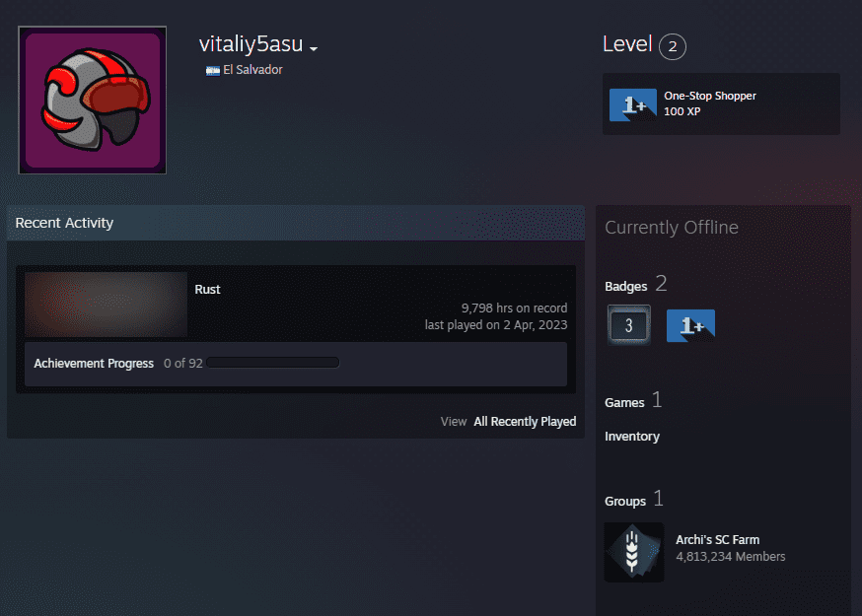
Task: Open the profile avatar helmet image
Action: click(93, 100)
